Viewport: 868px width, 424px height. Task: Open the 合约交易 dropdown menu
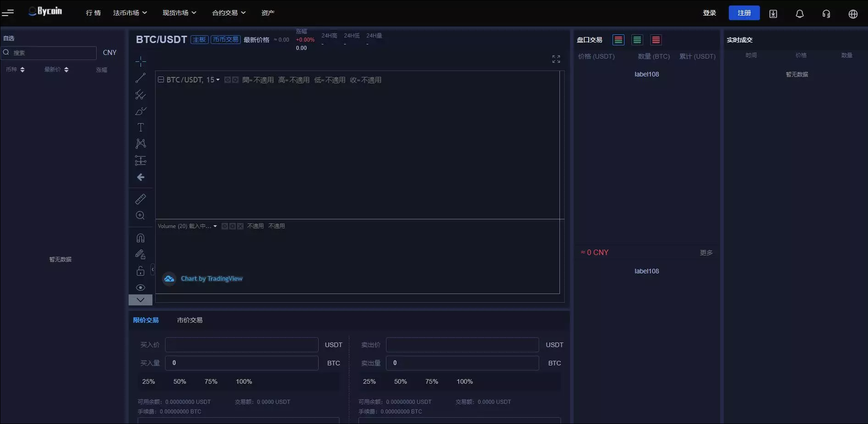(228, 12)
